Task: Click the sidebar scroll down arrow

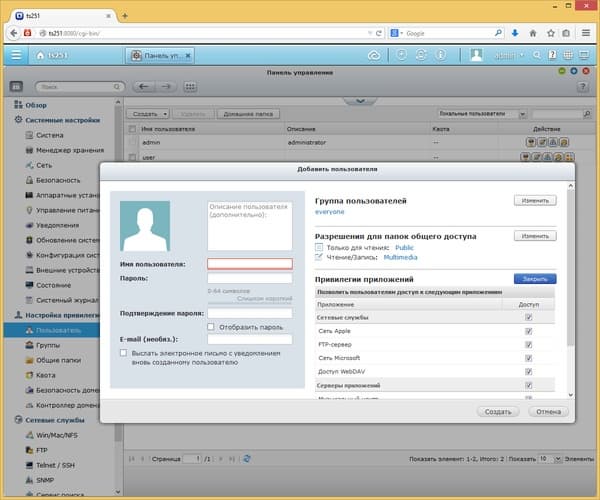Action: (118, 492)
